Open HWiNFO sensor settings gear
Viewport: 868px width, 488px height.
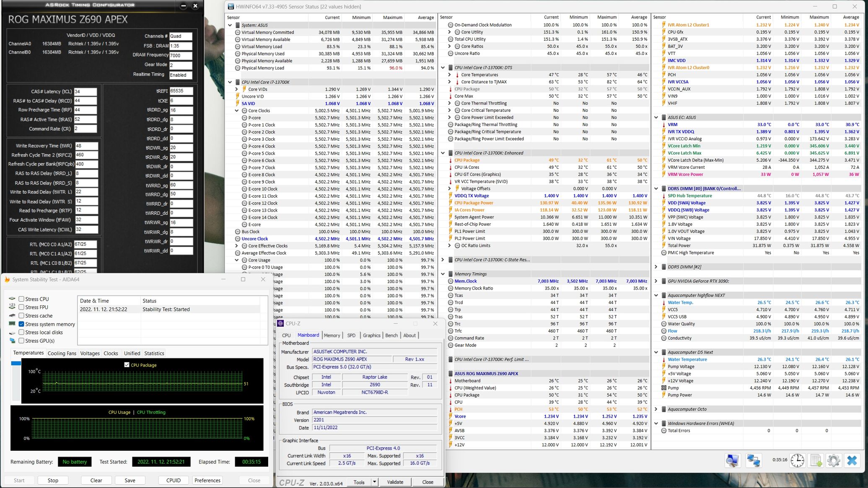(834, 460)
